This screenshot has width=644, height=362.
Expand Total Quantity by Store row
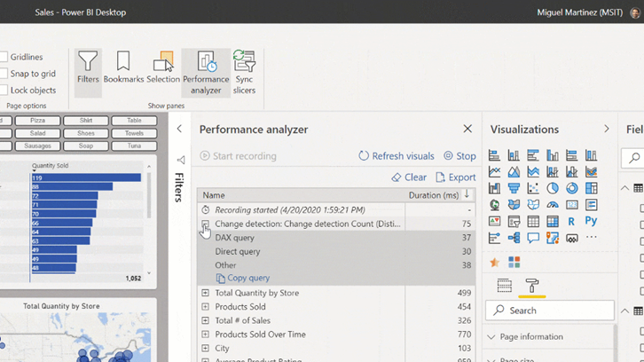point(206,293)
